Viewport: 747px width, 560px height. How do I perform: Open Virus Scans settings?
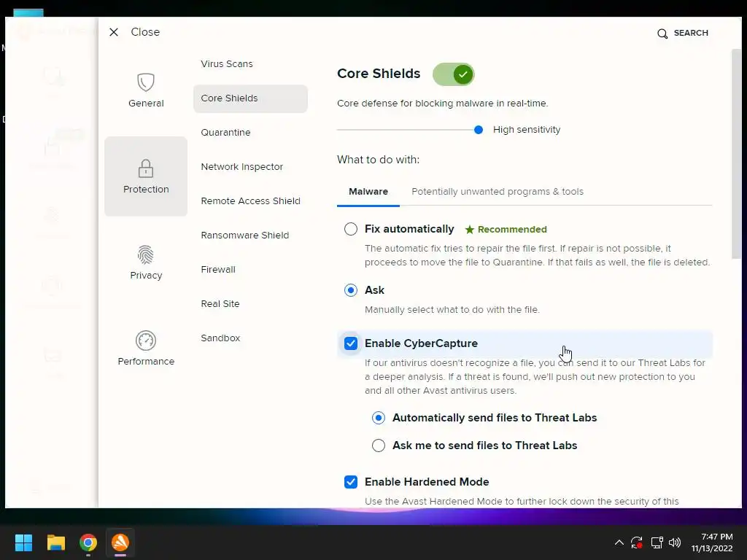click(x=227, y=64)
